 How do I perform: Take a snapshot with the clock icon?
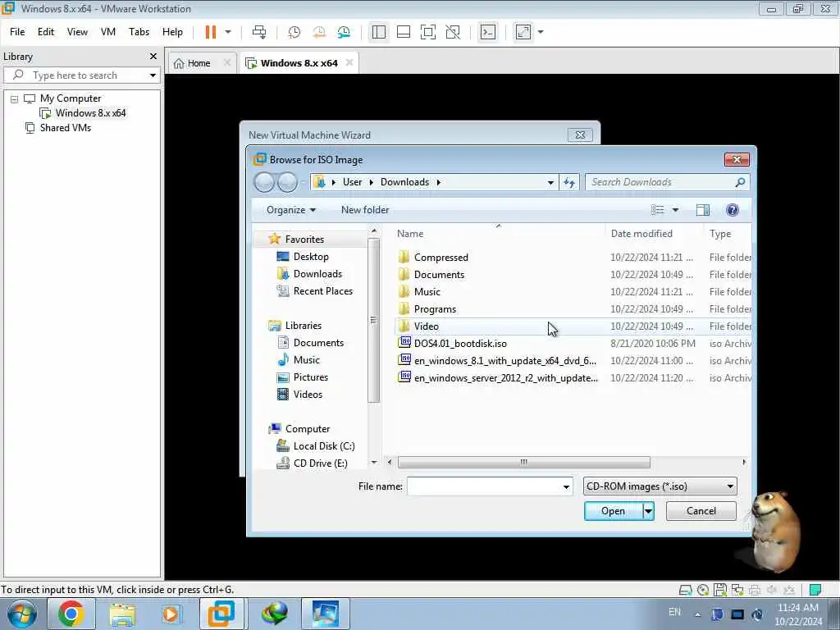[294, 32]
